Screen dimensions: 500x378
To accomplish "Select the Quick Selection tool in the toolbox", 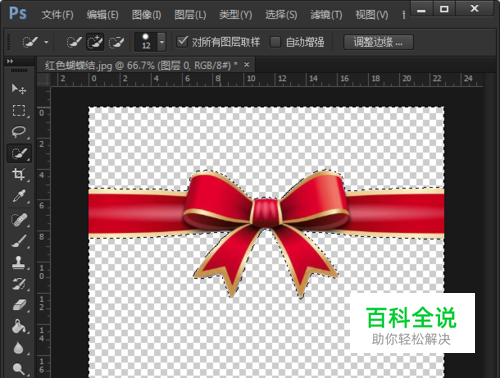I will coord(19,153).
